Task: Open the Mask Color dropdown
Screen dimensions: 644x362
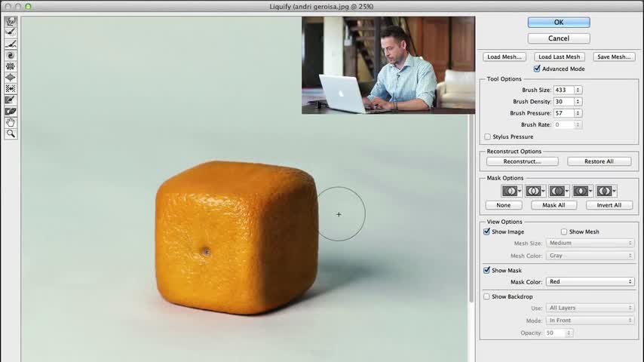Action: pyautogui.click(x=590, y=281)
